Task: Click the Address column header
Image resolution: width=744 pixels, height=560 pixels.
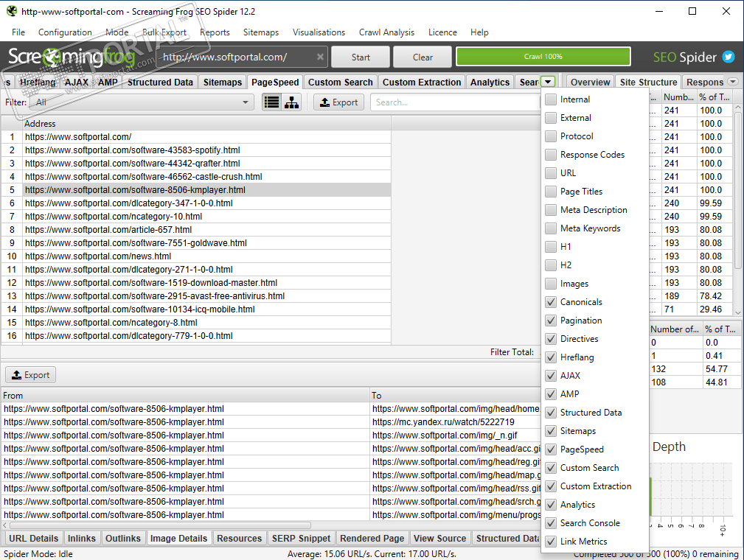Action: (207, 123)
